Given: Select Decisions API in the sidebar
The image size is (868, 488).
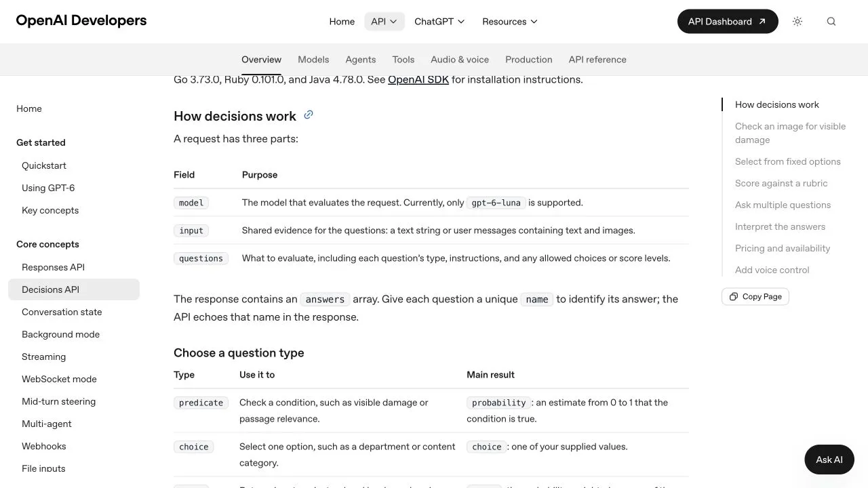Looking at the screenshot, I should tap(74, 289).
